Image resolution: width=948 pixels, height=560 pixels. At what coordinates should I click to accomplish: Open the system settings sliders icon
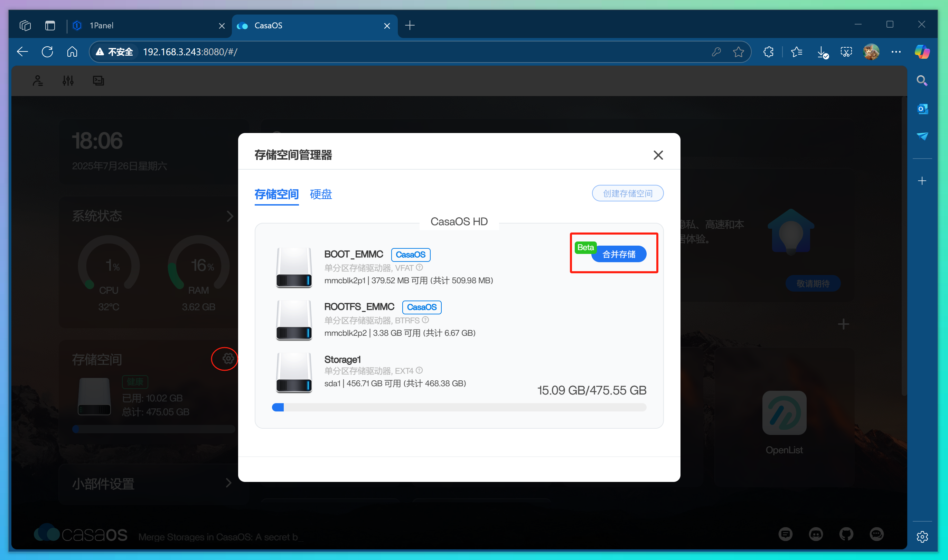click(x=68, y=80)
